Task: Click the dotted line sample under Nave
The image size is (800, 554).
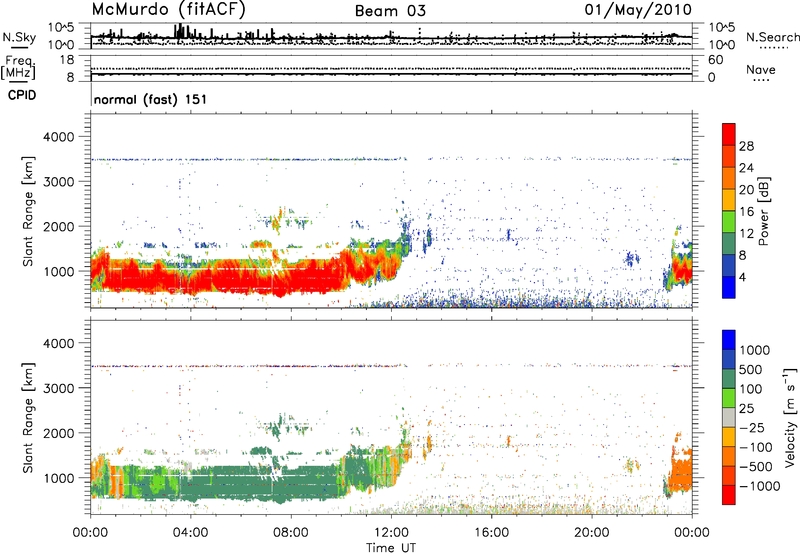Action: coord(762,80)
